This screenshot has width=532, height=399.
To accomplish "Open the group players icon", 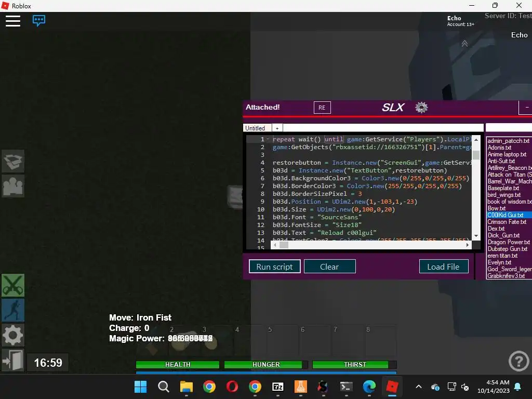I will [13, 186].
